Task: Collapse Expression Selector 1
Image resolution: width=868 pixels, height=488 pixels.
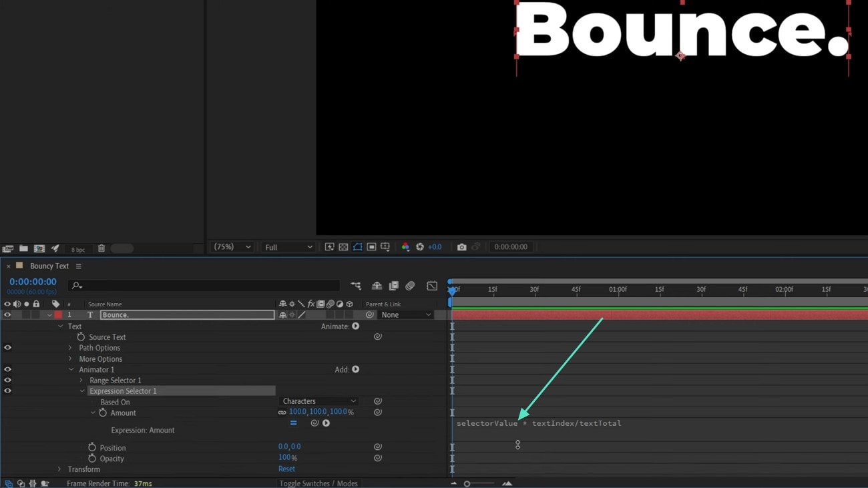Action: pos(82,391)
